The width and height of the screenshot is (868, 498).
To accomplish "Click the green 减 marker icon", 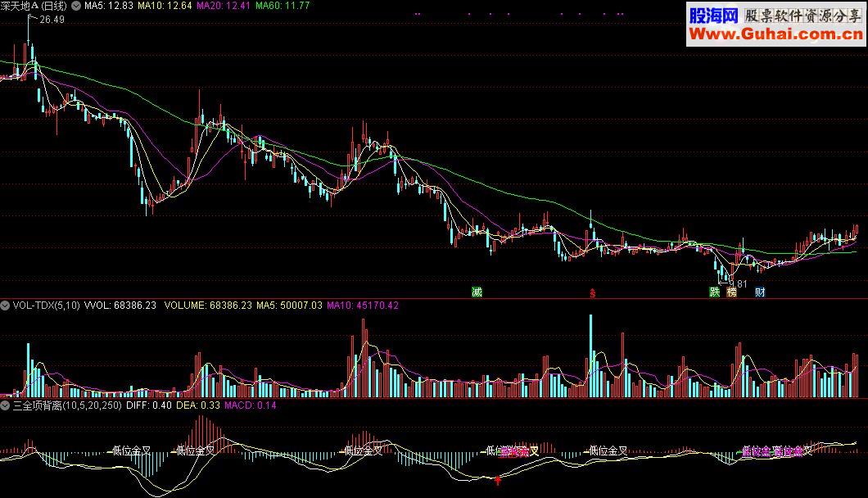I will tap(477, 292).
